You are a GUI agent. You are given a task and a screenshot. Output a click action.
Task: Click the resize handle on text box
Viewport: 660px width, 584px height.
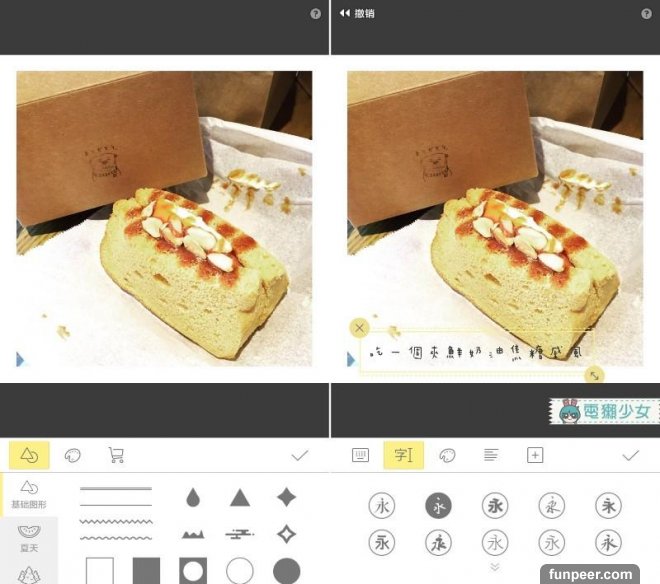point(594,375)
